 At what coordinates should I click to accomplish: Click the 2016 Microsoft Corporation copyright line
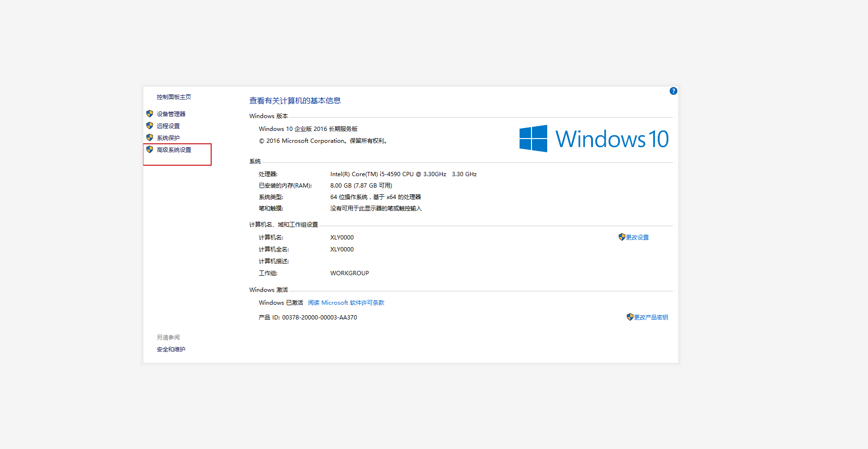click(x=324, y=141)
